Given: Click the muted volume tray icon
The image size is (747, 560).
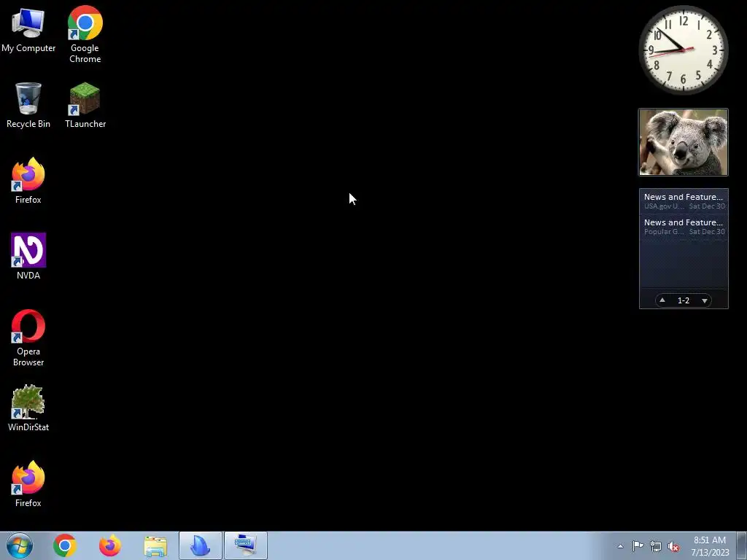Looking at the screenshot, I should [x=673, y=546].
